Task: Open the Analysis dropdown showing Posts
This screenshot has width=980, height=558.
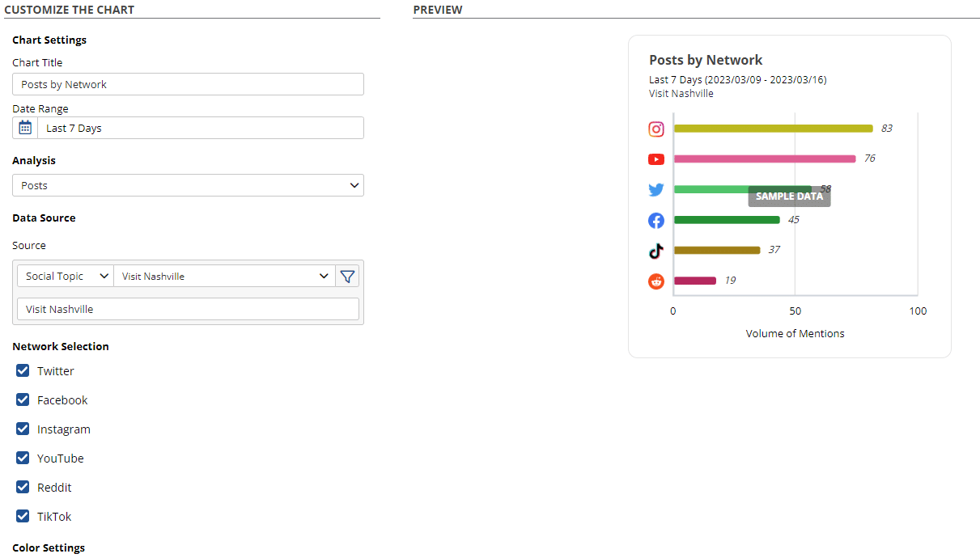Action: tap(188, 185)
